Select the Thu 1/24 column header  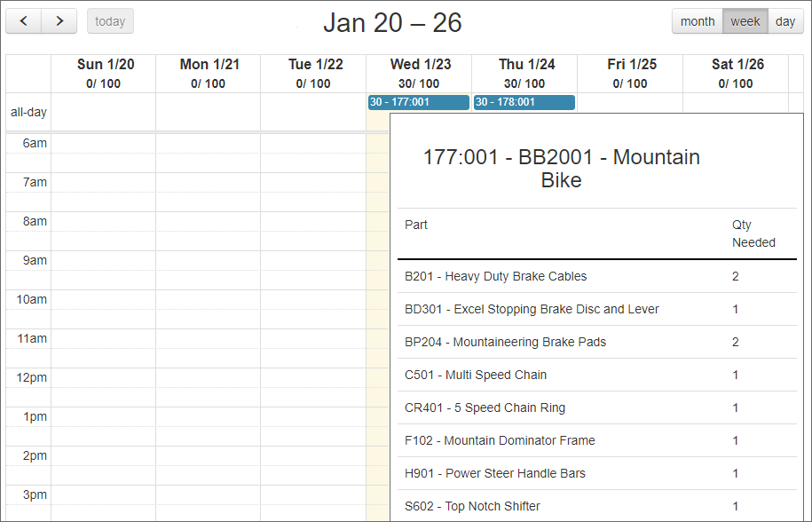[x=524, y=73]
